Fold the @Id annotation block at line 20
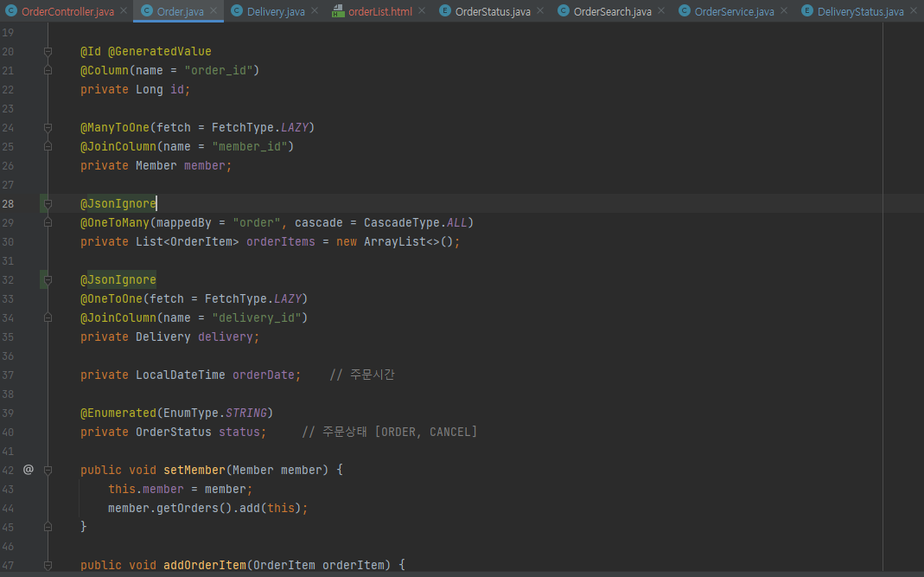Viewport: 924px width, 577px height. point(48,52)
